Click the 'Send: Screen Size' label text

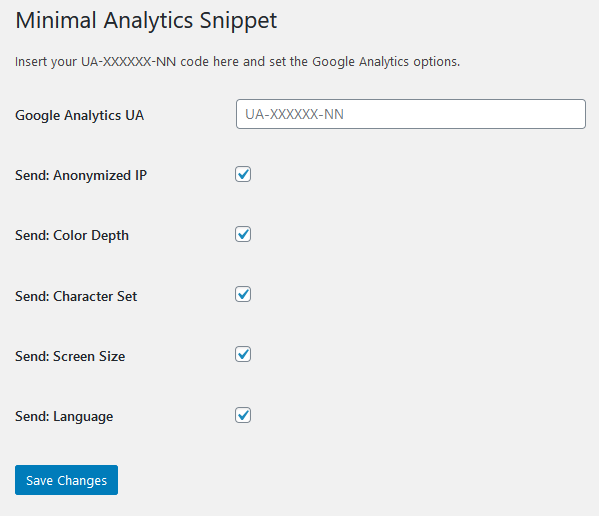[x=70, y=356]
